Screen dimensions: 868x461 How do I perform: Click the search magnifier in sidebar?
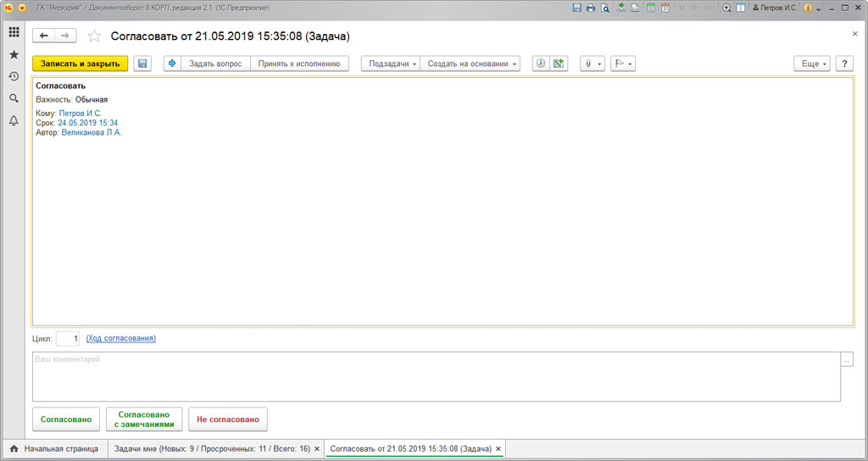[x=14, y=98]
